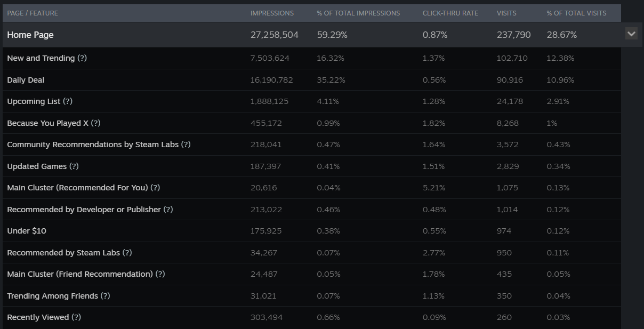Click Developer or Publisher impressions 213,022
This screenshot has height=329, width=644.
[266, 210]
